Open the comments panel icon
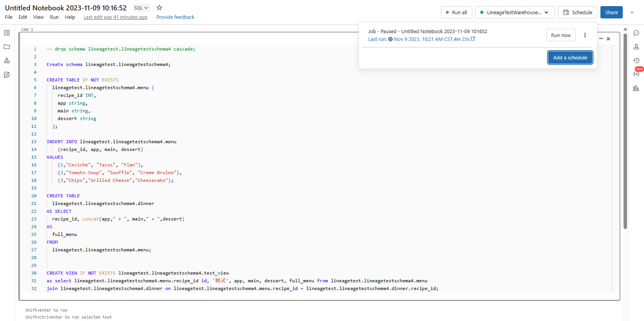Screen dimensions: 644x321 coord(636,33)
